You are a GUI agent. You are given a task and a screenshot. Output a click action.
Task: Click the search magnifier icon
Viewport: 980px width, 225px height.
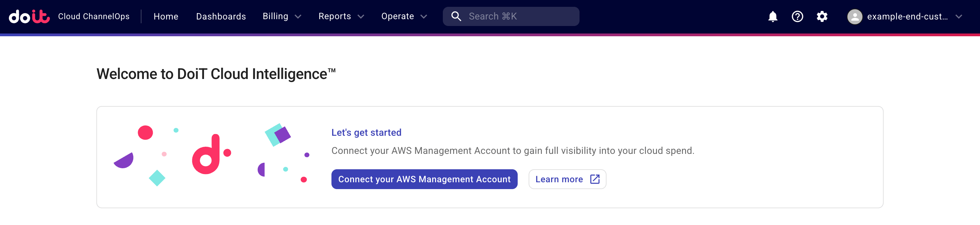(456, 16)
